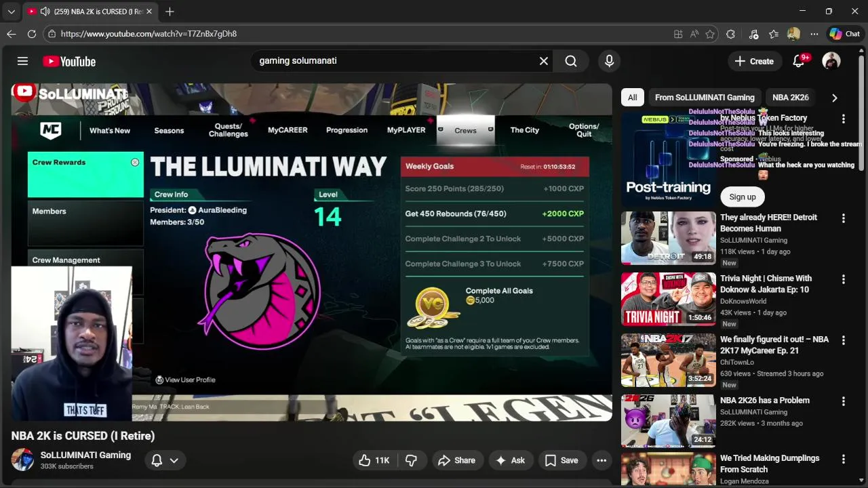Open more actions ellipsis below the video
Screen dimensions: 868x488
click(x=601, y=460)
